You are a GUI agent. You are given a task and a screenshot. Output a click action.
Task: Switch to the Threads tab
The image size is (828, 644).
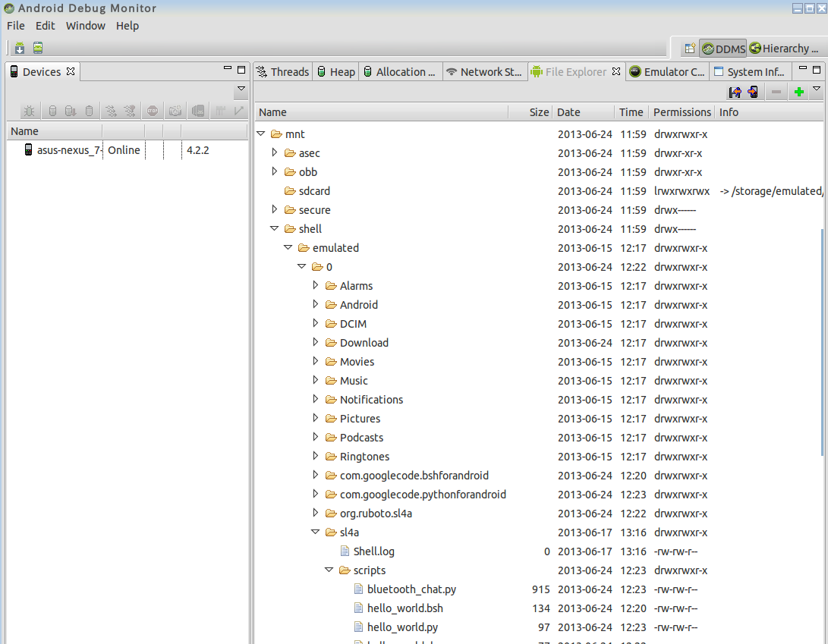tap(283, 72)
